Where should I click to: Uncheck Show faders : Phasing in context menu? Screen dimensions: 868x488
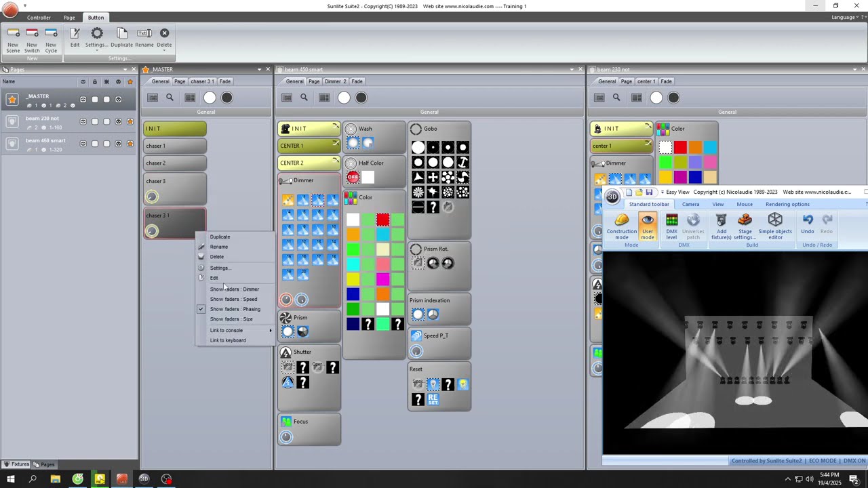click(x=235, y=309)
